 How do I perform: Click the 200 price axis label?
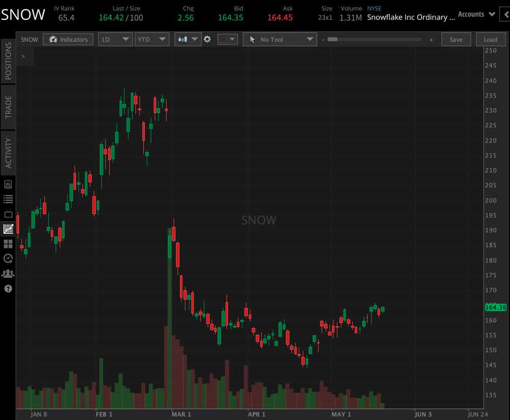[x=491, y=200]
